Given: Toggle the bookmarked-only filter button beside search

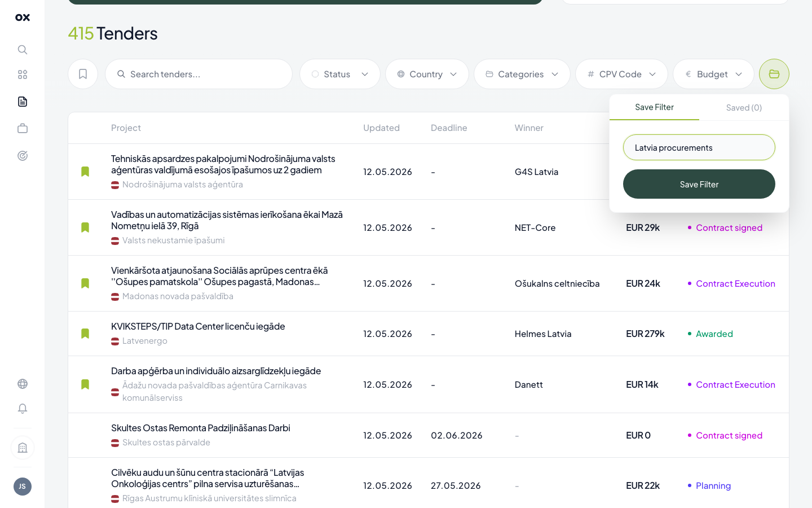Looking at the screenshot, I should point(83,74).
